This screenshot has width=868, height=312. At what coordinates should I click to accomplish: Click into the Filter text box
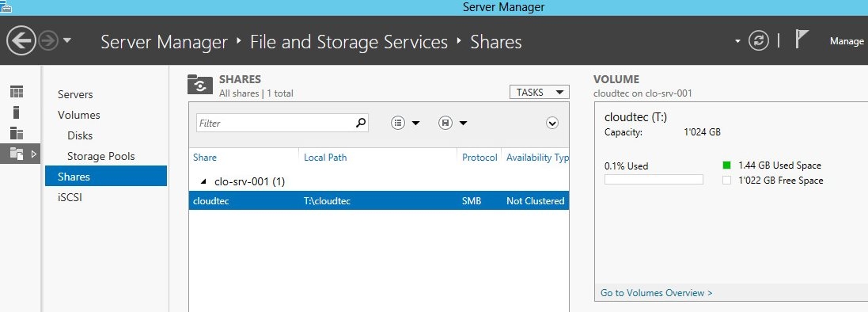click(x=275, y=123)
